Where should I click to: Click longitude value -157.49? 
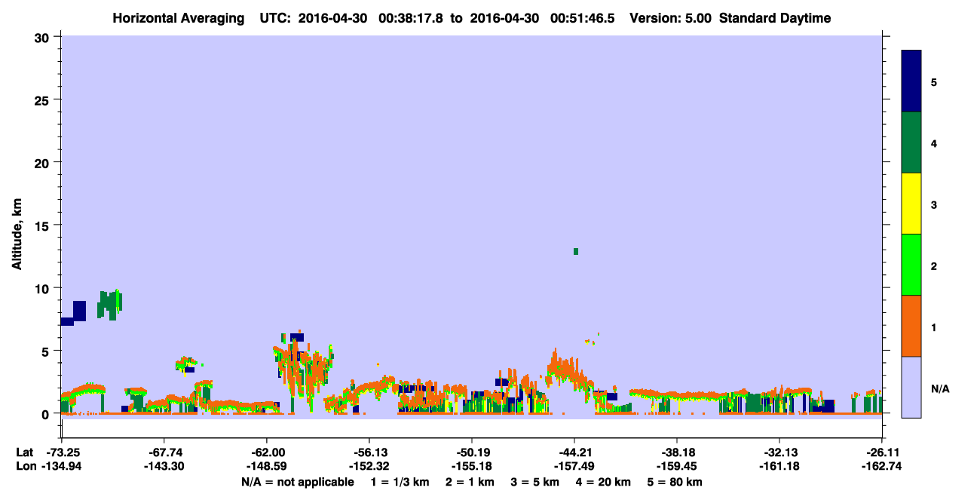coord(574,465)
